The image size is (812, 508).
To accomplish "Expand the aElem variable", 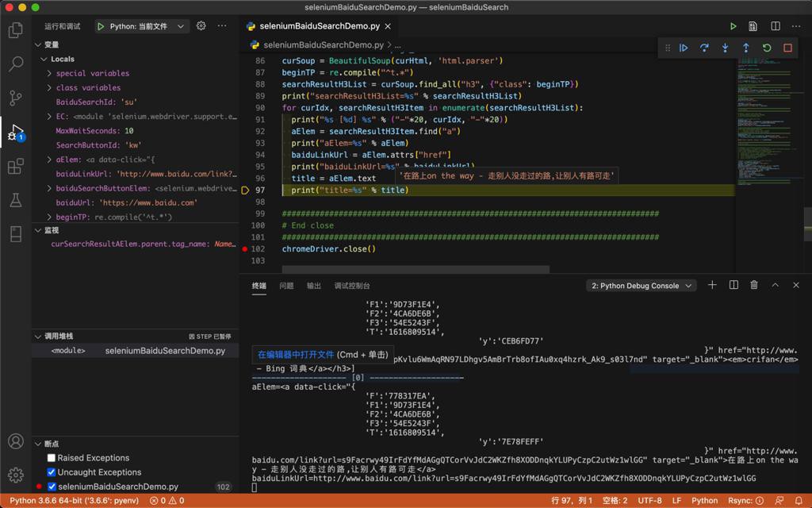I will 49,160.
